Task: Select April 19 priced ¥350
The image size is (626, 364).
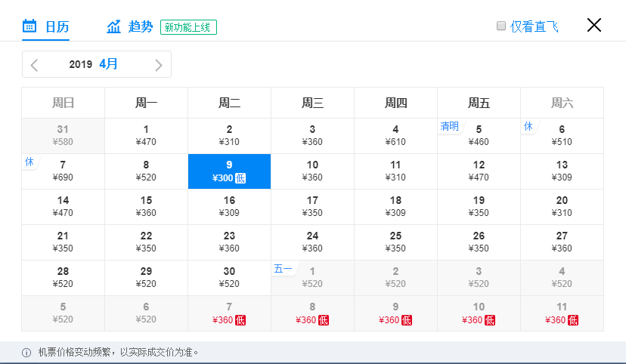Action: pos(479,207)
